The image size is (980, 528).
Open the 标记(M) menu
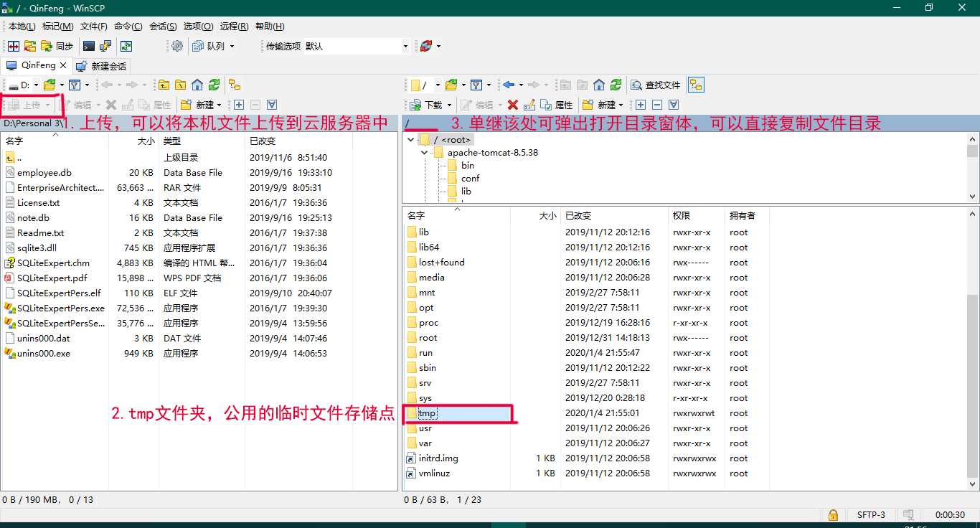57,27
